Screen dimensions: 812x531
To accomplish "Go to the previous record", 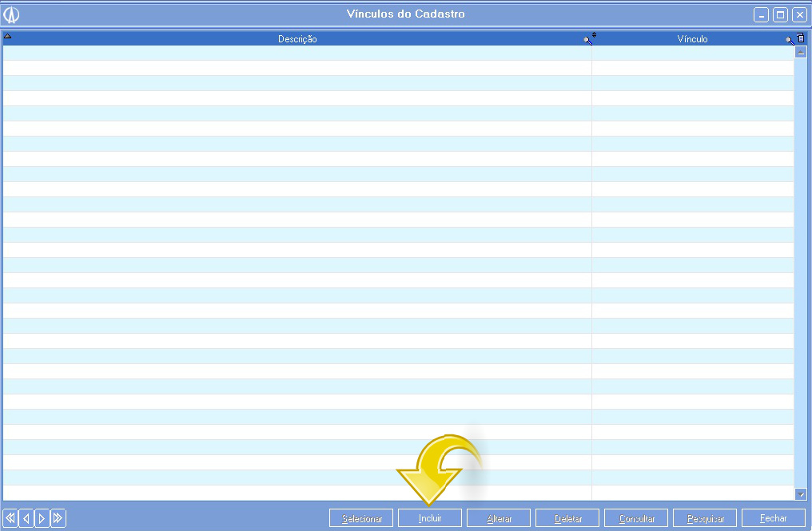I will pyautogui.click(x=26, y=518).
